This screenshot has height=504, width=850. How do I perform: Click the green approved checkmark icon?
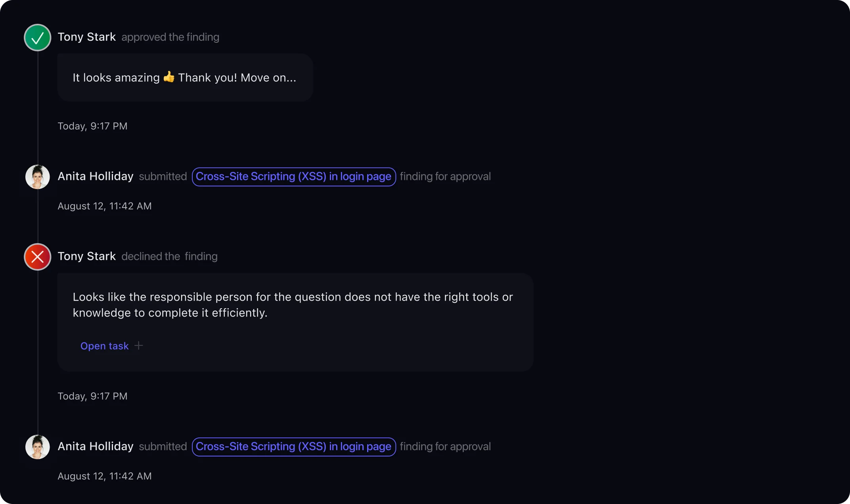(x=38, y=38)
